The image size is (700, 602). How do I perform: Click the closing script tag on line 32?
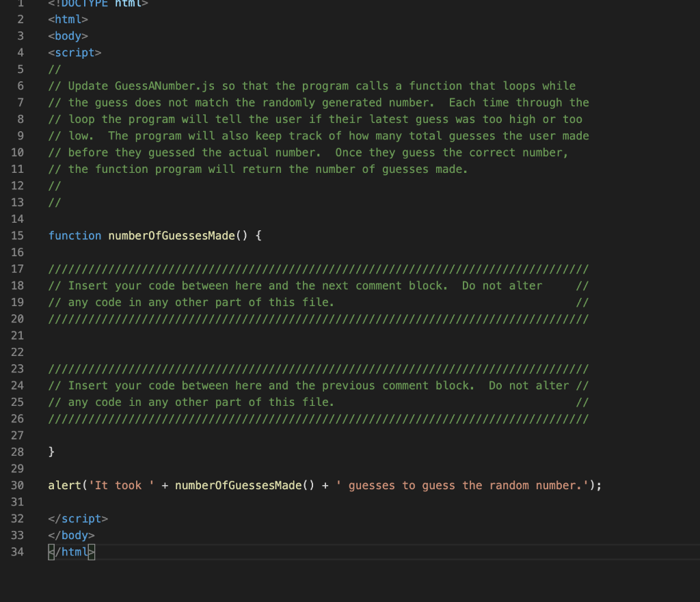77,518
